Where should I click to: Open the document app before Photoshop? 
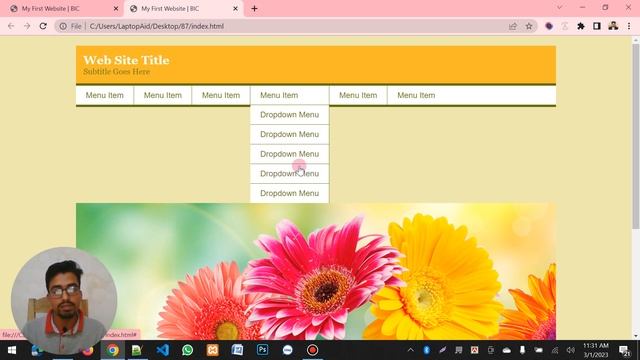click(x=238, y=350)
